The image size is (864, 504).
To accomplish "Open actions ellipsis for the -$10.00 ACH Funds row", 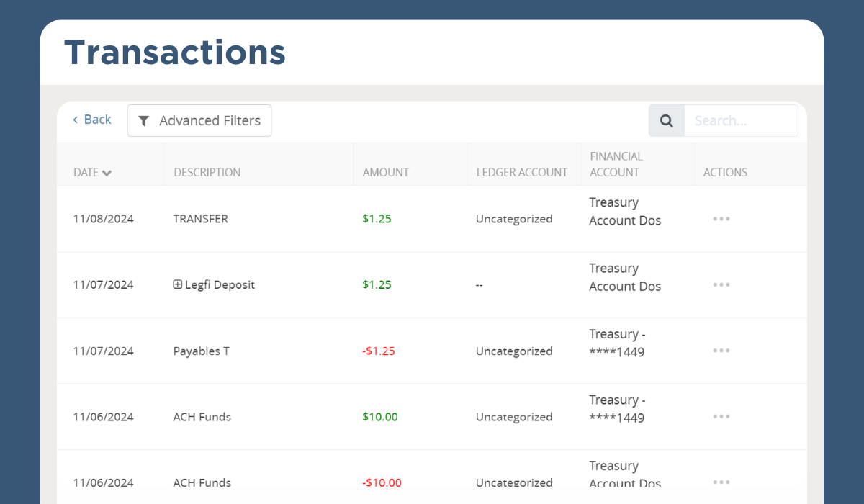I will coord(721,482).
